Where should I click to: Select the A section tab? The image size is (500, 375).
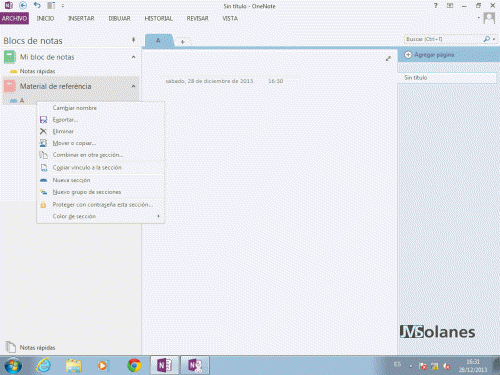pos(159,41)
